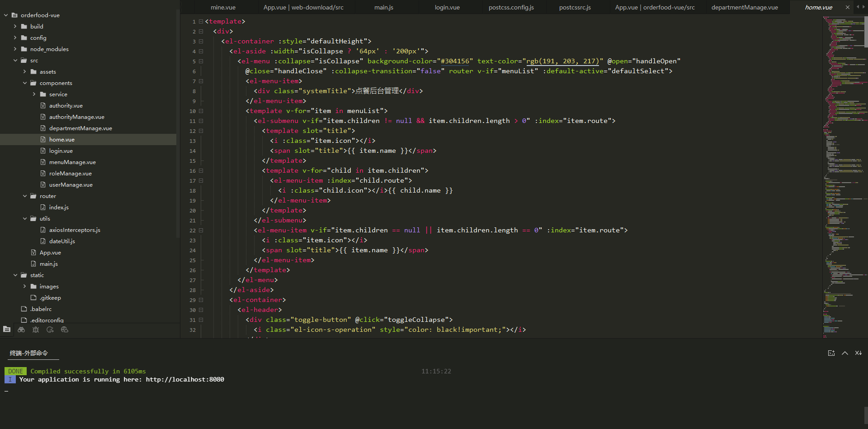
Task: Expand the node_modules folder
Action: pyautogui.click(x=15, y=49)
